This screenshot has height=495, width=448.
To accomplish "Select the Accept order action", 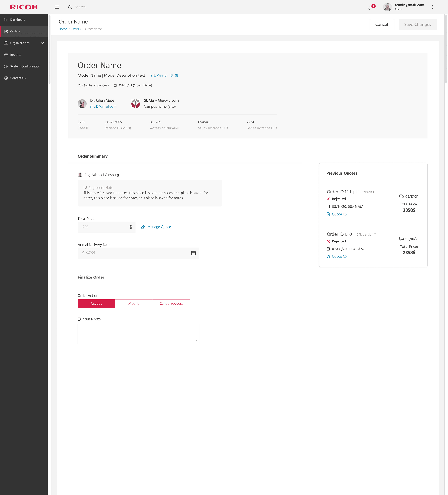I will [x=96, y=304].
